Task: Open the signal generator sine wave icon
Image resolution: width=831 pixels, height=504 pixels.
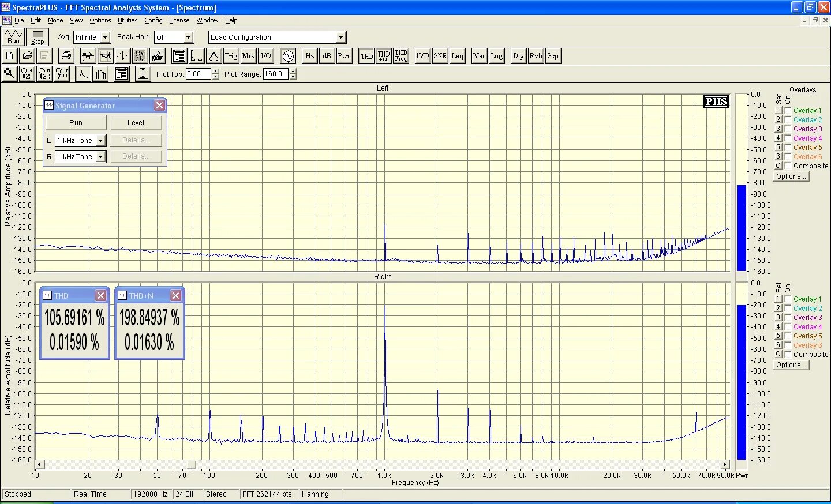Action: click(x=287, y=56)
